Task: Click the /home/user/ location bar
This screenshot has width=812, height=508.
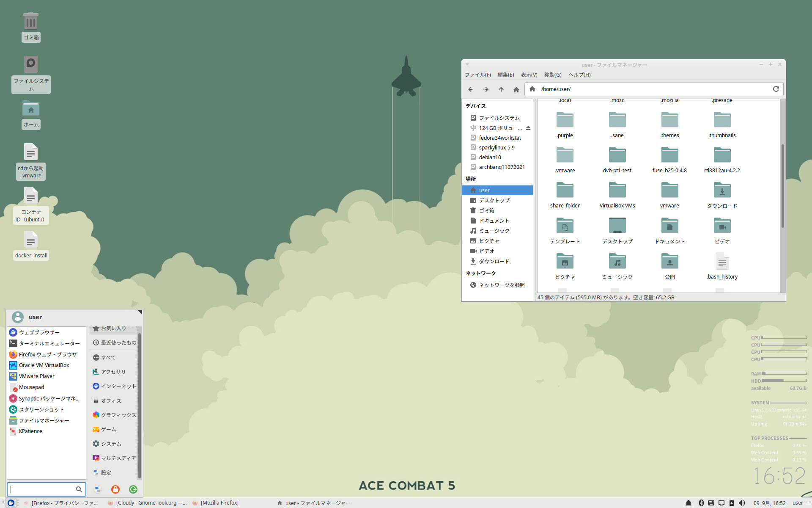Action: [x=654, y=89]
